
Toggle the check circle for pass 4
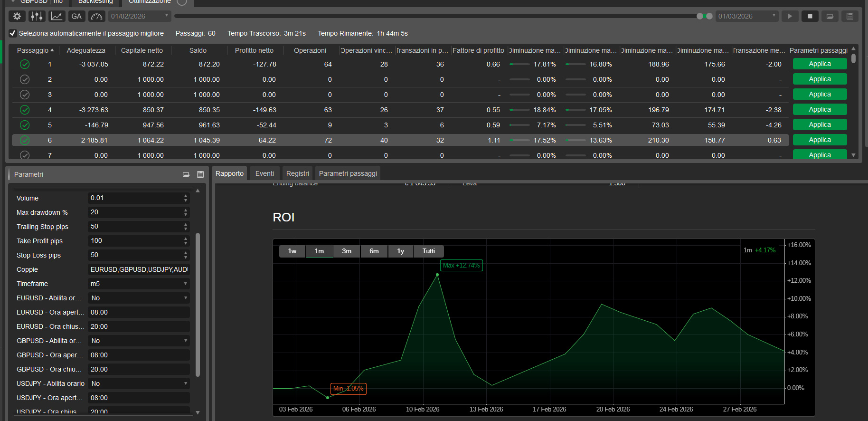click(x=25, y=110)
